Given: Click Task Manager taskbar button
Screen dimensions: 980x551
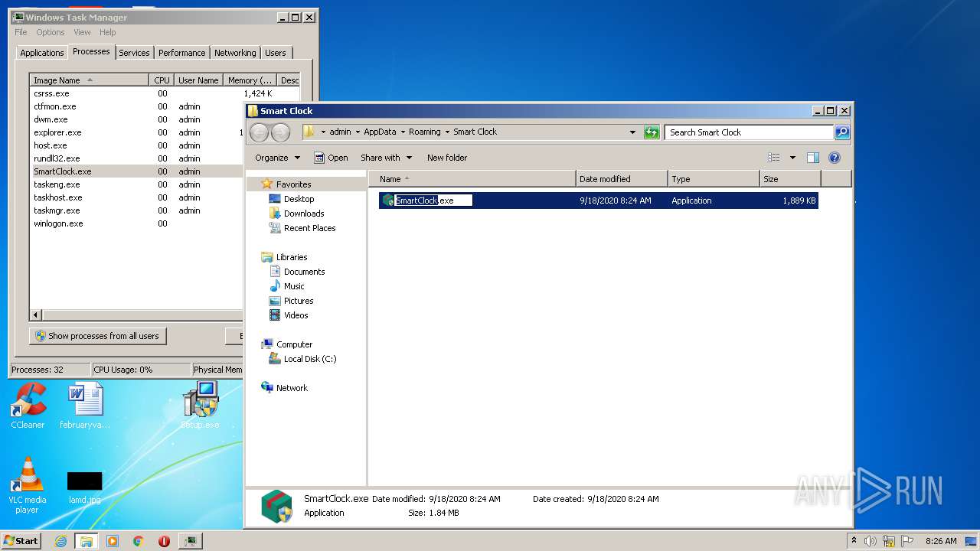Looking at the screenshot, I should 190,541.
